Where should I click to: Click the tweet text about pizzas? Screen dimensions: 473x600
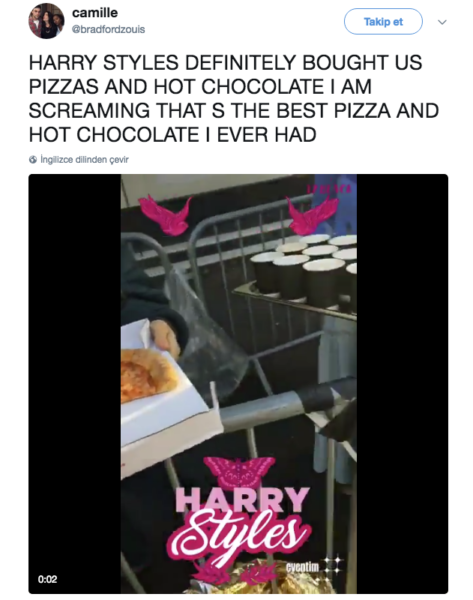pos(233,98)
